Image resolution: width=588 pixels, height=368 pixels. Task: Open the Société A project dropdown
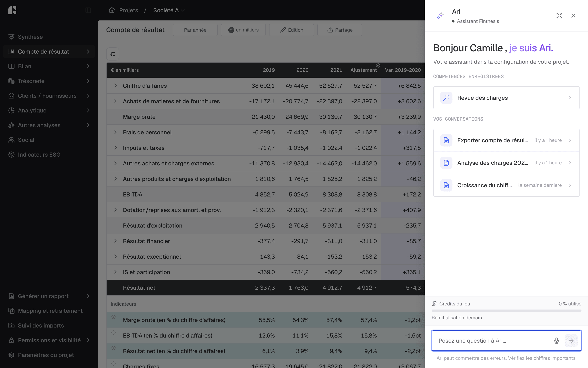coord(169,10)
